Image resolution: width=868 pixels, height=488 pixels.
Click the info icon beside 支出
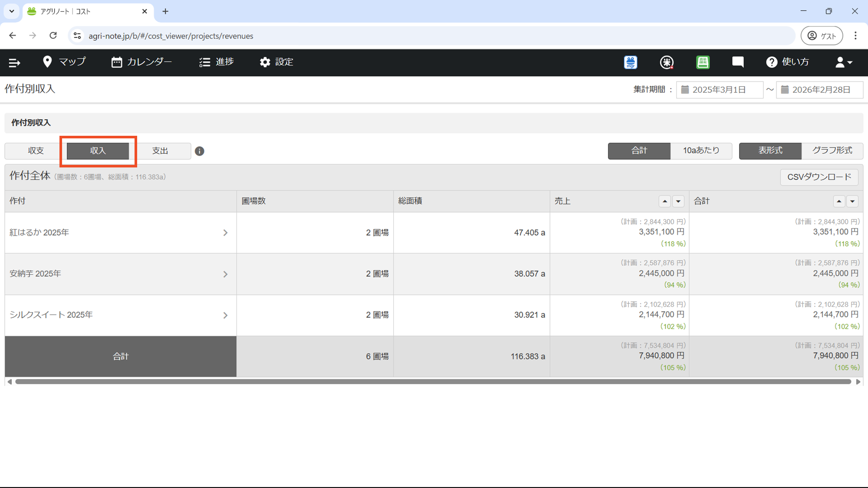pos(200,151)
